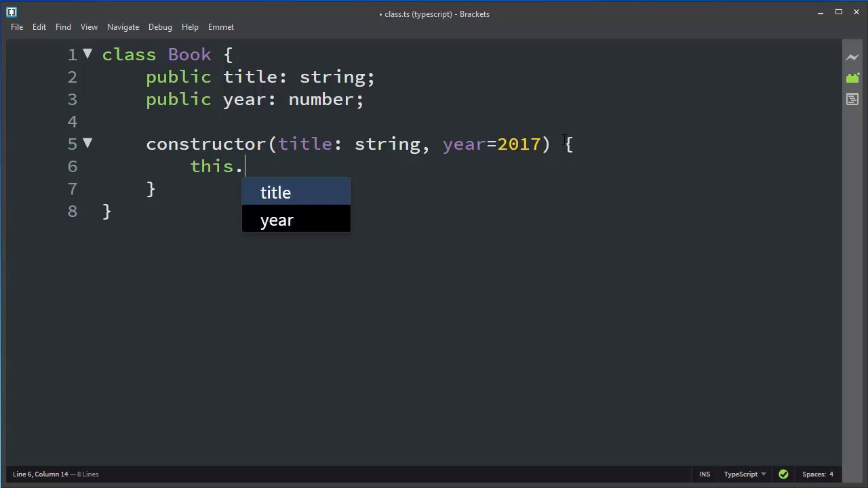Click the third right-sidebar panel icon
The width and height of the screenshot is (868, 488).
click(x=852, y=100)
